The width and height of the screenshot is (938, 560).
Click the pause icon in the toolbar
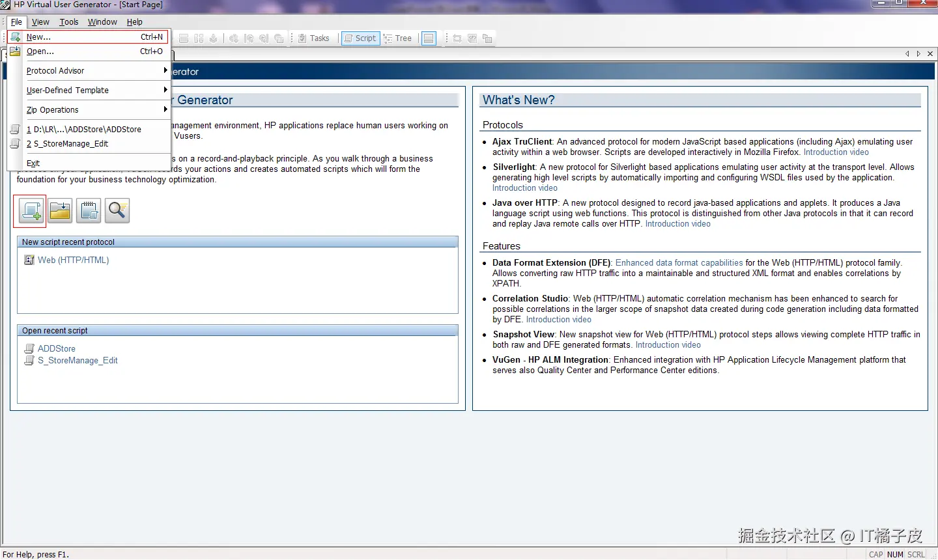199,38
